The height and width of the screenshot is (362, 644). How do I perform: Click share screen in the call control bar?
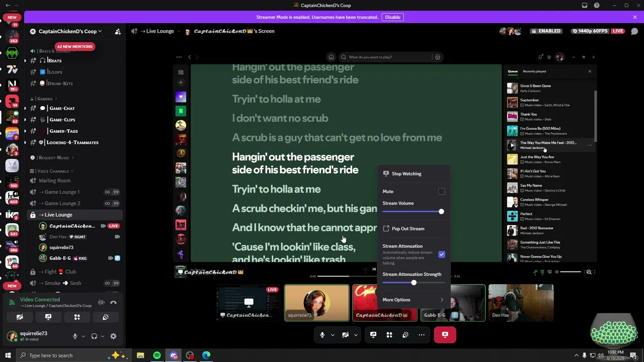tap(373, 335)
